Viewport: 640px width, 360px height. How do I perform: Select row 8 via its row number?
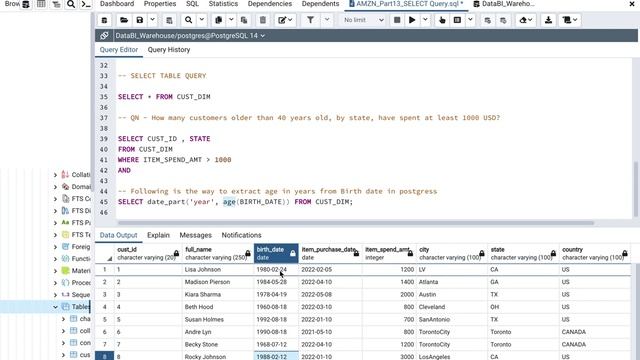pos(104,356)
